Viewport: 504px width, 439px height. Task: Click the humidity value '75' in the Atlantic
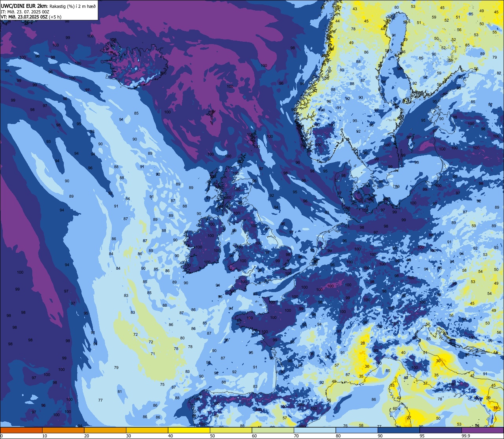[162, 384]
